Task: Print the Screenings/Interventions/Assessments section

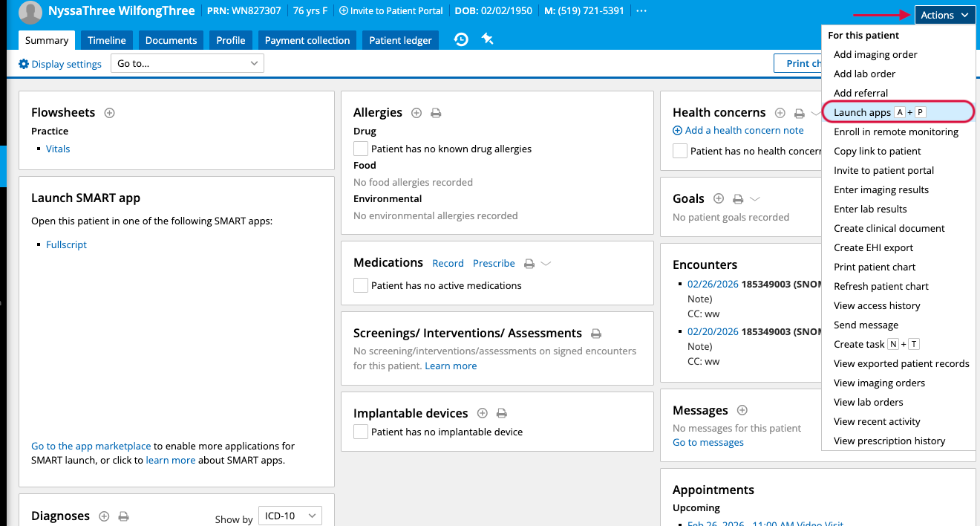Action: coord(595,334)
